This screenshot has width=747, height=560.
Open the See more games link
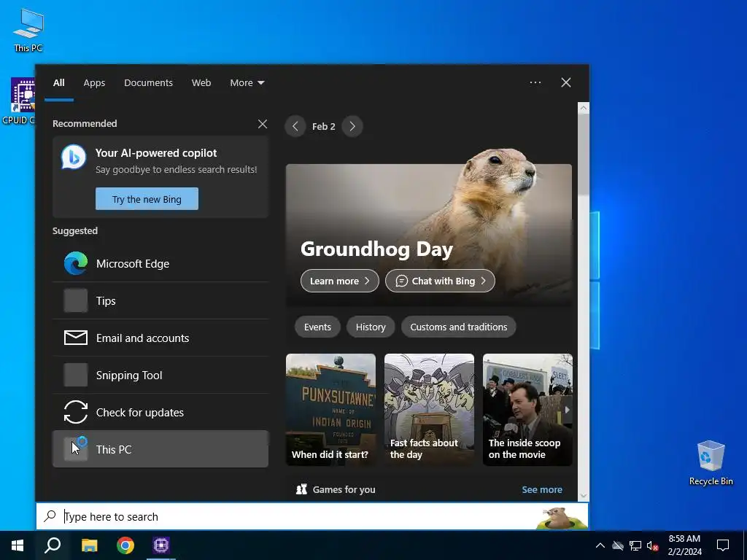pyautogui.click(x=542, y=489)
